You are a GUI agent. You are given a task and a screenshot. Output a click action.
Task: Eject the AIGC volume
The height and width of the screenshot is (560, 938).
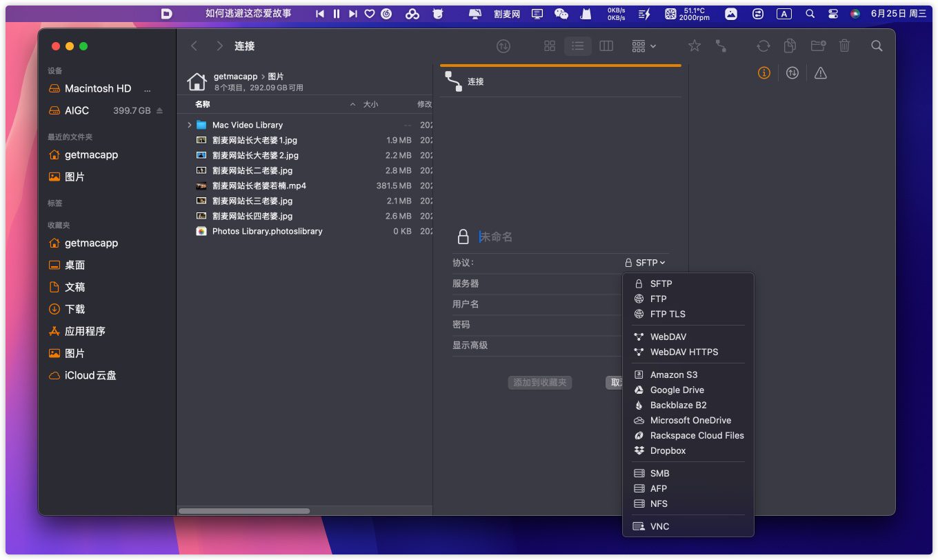(x=160, y=111)
